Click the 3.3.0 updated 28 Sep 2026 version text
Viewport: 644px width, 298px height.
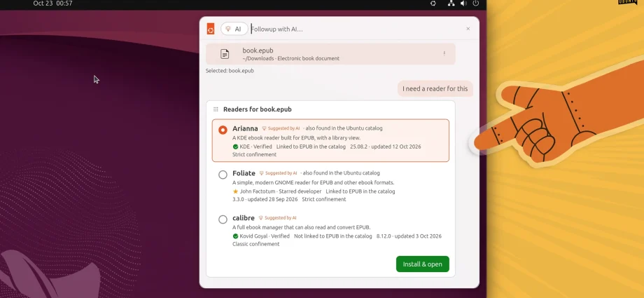pos(265,199)
